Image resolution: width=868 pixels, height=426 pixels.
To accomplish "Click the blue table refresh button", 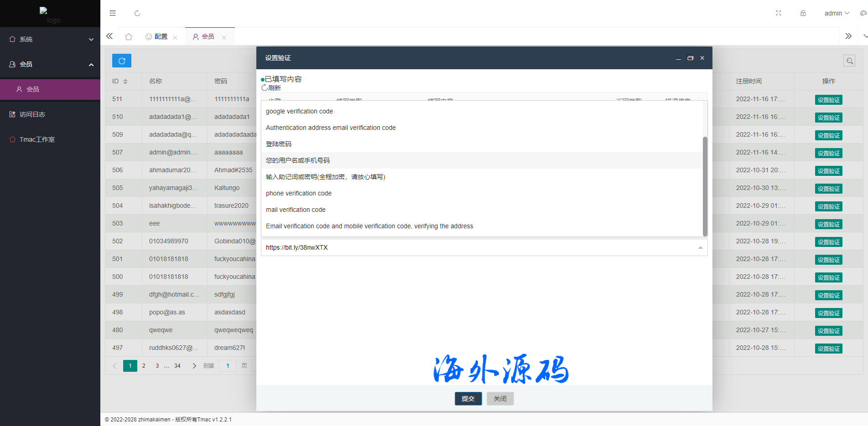I will click(122, 61).
